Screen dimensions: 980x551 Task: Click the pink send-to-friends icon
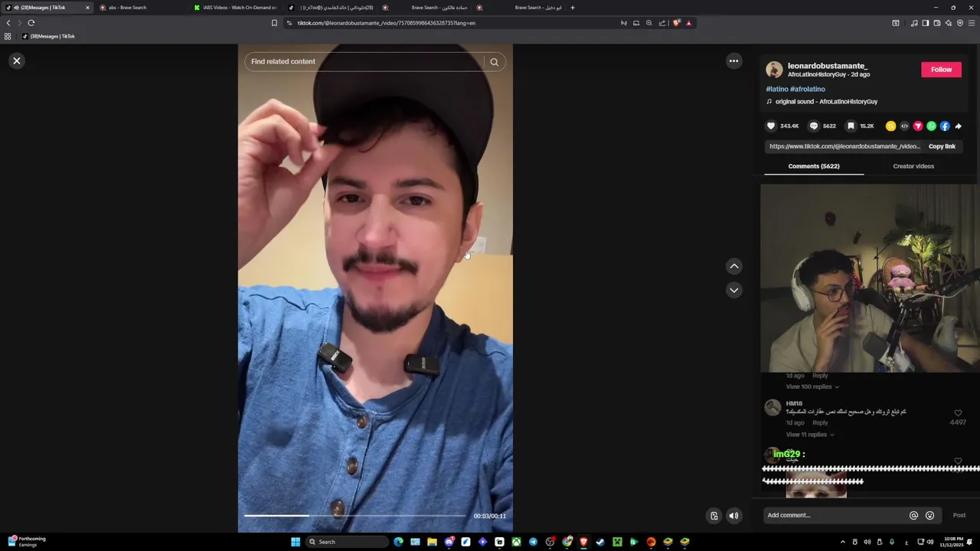tap(918, 126)
